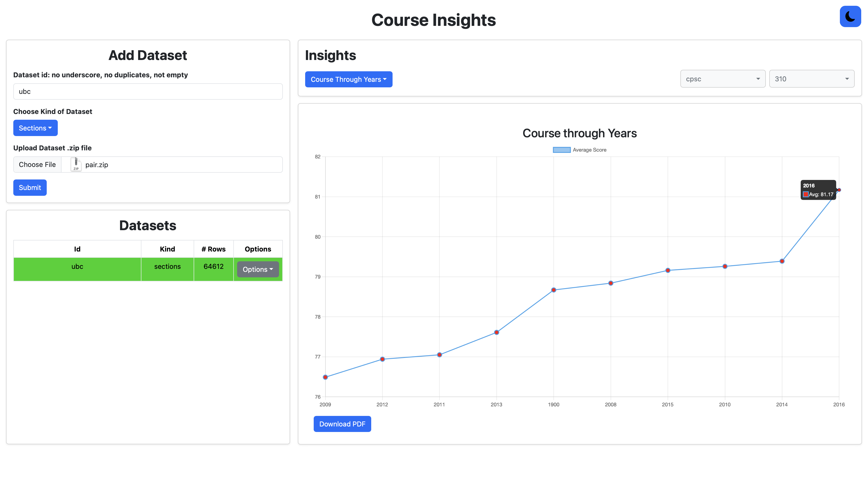The width and height of the screenshot is (868, 501).
Task: Select the 1900 data point on chart
Action: pyautogui.click(x=553, y=290)
